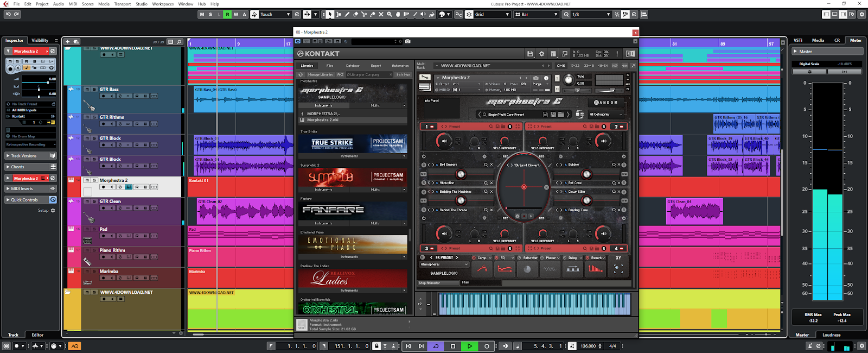
Task: Click the RANDOM button in Morphestra
Action: click(605, 102)
